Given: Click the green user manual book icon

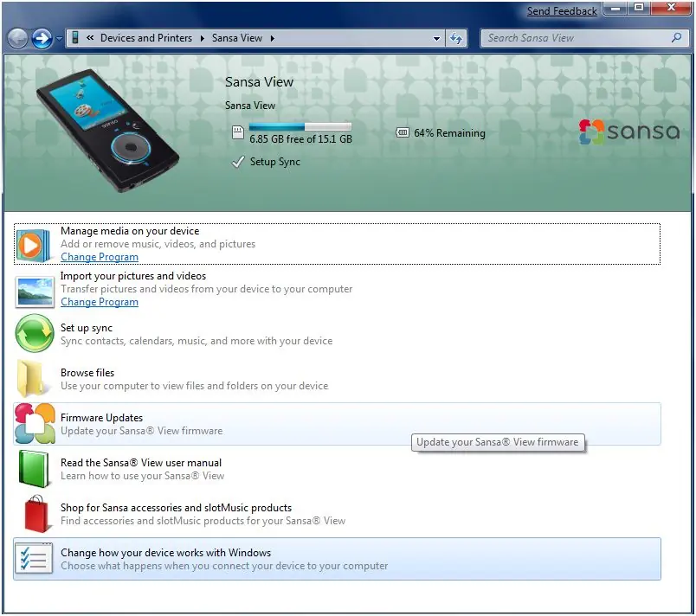Looking at the screenshot, I should (x=34, y=469).
